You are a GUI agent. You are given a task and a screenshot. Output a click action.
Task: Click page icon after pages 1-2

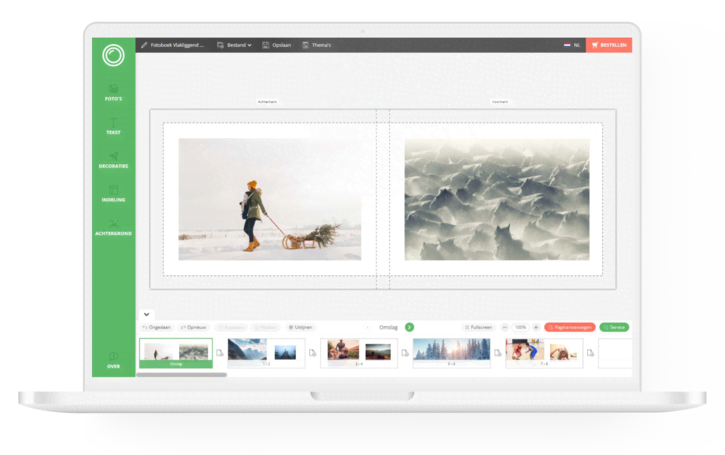(x=313, y=353)
